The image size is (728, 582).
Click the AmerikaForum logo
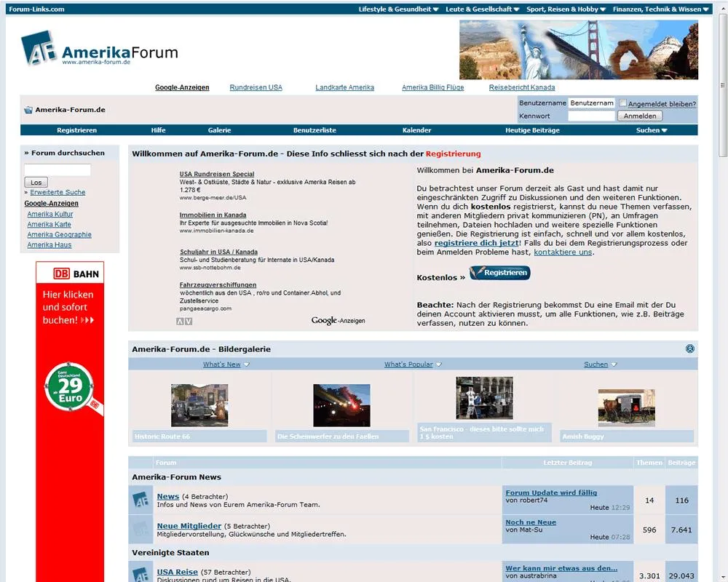point(99,49)
